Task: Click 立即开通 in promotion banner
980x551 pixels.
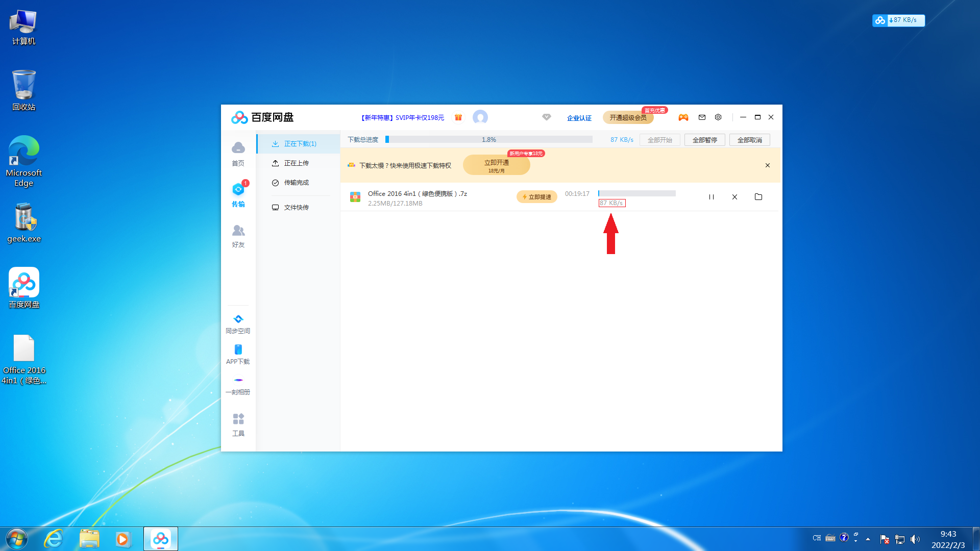Action: click(496, 165)
